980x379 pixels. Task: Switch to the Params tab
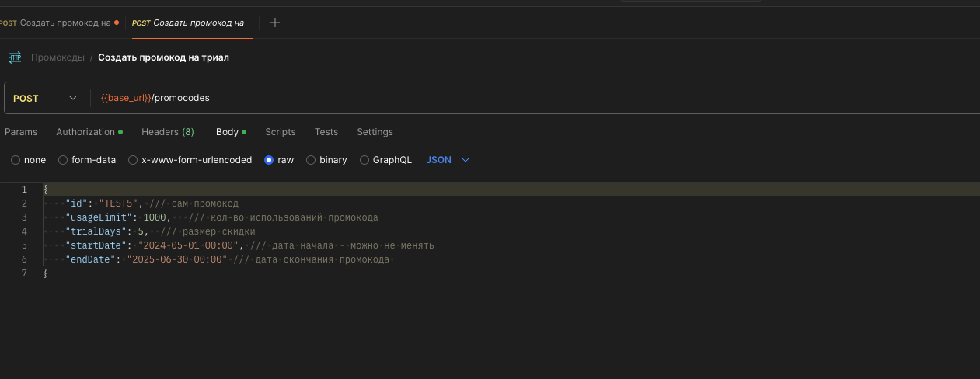point(21,132)
